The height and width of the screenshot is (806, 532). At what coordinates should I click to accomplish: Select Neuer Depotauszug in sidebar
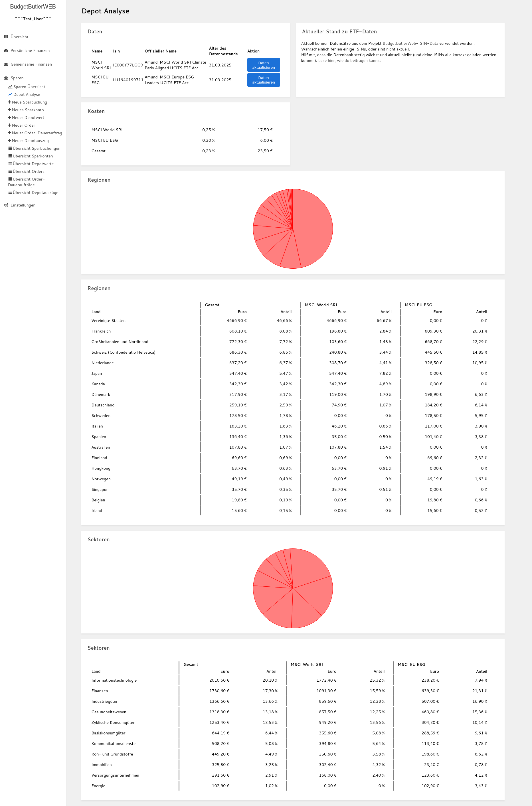click(30, 141)
